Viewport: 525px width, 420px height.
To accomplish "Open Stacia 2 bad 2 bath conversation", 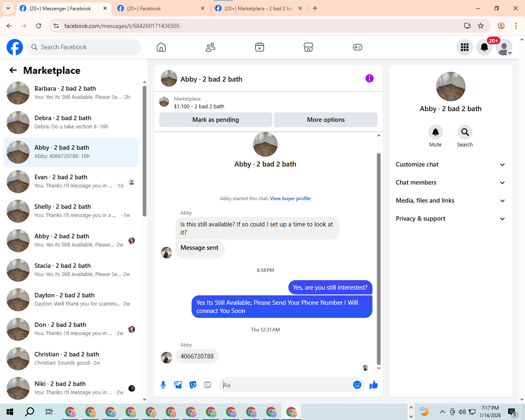I will click(71, 270).
